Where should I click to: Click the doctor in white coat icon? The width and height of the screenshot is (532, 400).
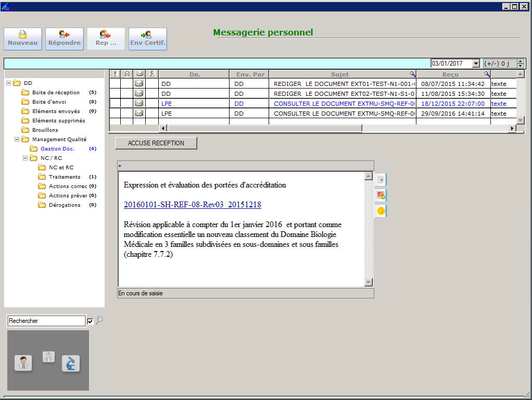[x=23, y=362]
